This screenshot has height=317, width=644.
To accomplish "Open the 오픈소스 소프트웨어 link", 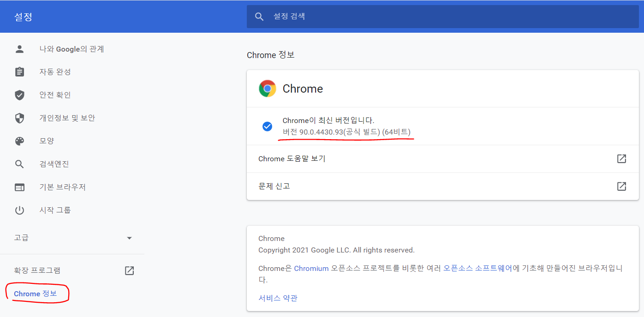I will [478, 268].
